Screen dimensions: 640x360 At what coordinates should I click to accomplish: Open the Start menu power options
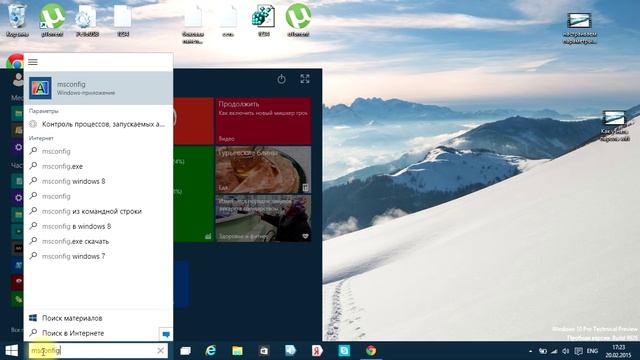pos(281,79)
